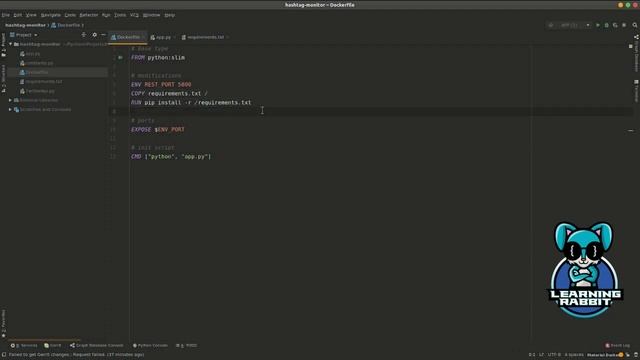Click the hashtag-monitor breadcrumb
The image size is (640, 360).
click(x=25, y=25)
